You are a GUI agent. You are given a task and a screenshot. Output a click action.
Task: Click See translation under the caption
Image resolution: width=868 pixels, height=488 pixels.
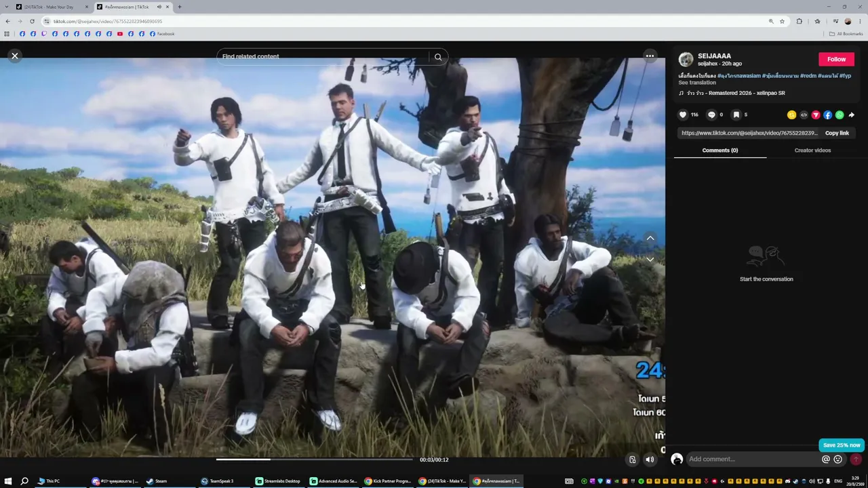(x=697, y=83)
